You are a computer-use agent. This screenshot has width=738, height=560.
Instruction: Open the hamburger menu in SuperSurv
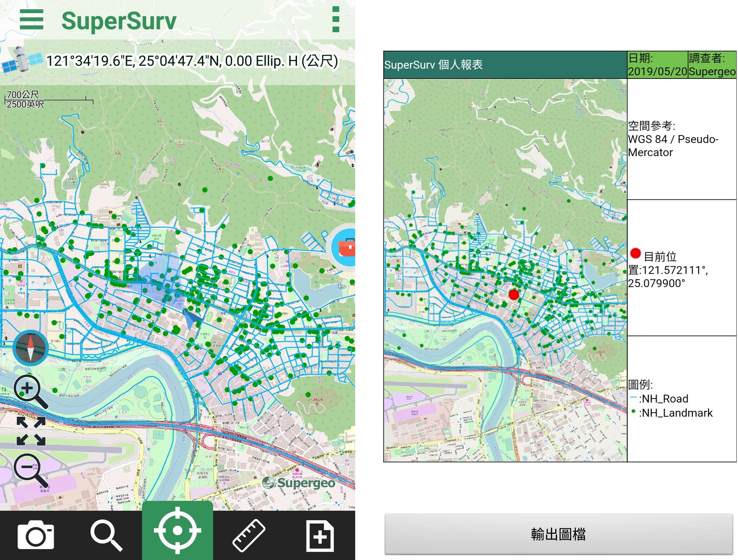click(x=31, y=20)
